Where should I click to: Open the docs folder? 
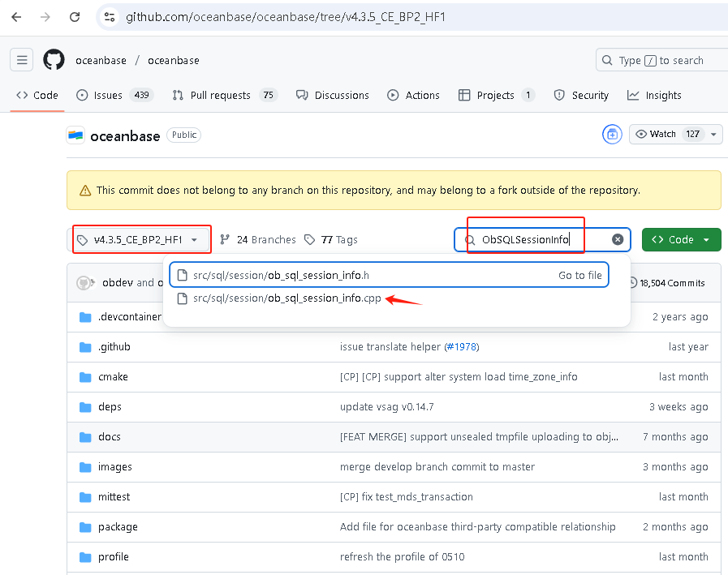tap(109, 436)
